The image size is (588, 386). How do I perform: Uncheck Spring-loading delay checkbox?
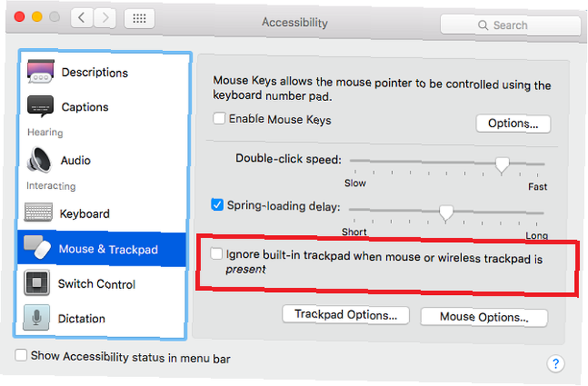click(x=217, y=205)
